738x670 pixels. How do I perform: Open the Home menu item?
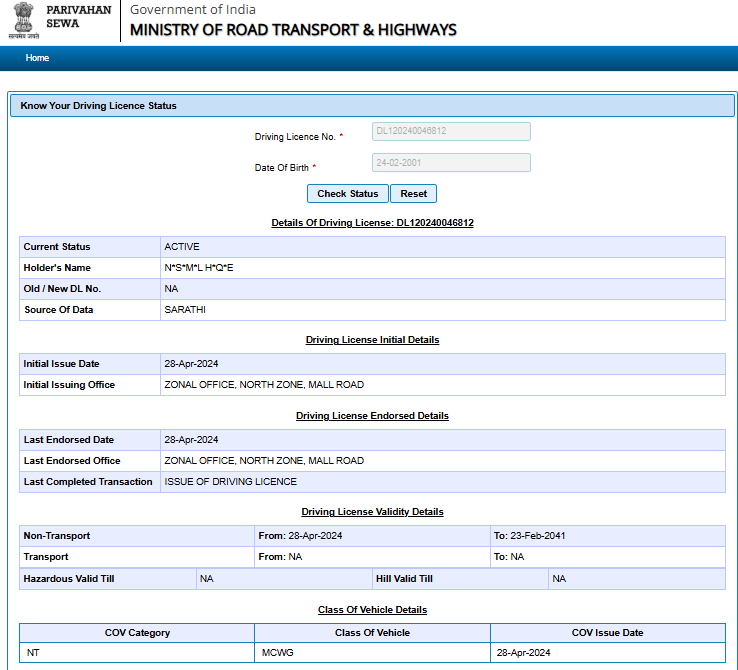pos(37,58)
